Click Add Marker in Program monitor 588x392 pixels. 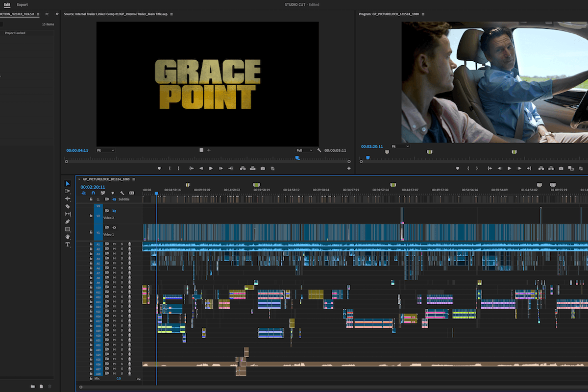tap(458, 168)
